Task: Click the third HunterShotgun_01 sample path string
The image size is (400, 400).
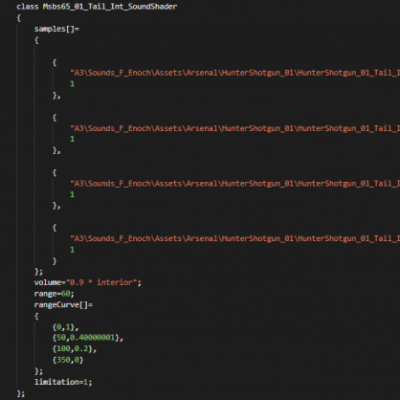Action: click(x=235, y=183)
